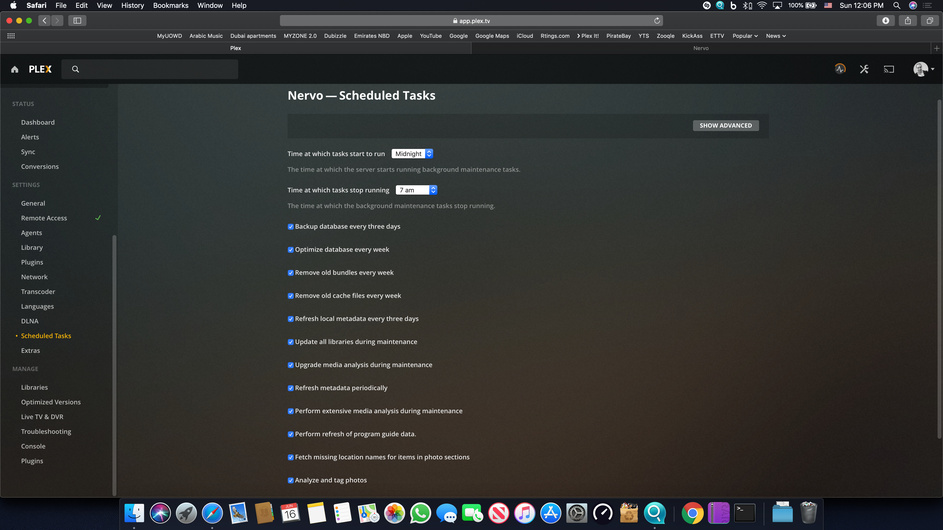Click the Safari share icon
943x530 pixels.
click(908, 20)
